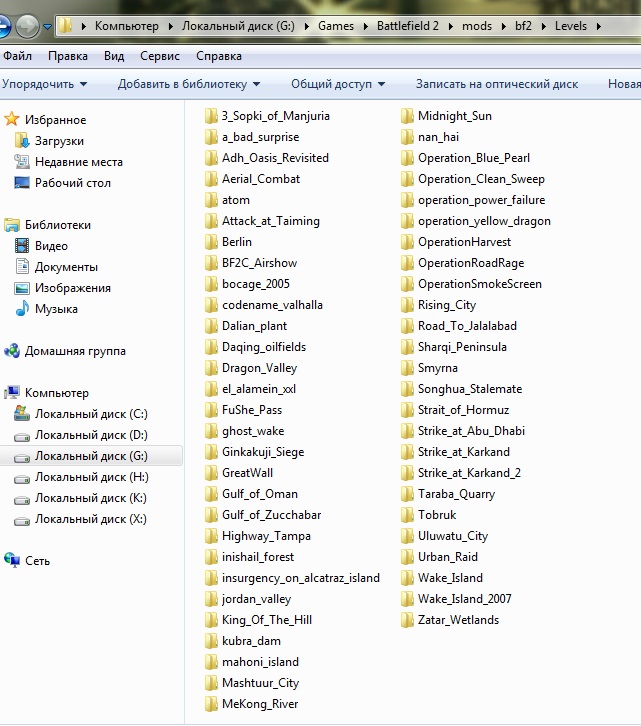641x726 pixels.
Task: Open Локальный диск (C:) drive icon
Action: pyautogui.click(x=22, y=413)
